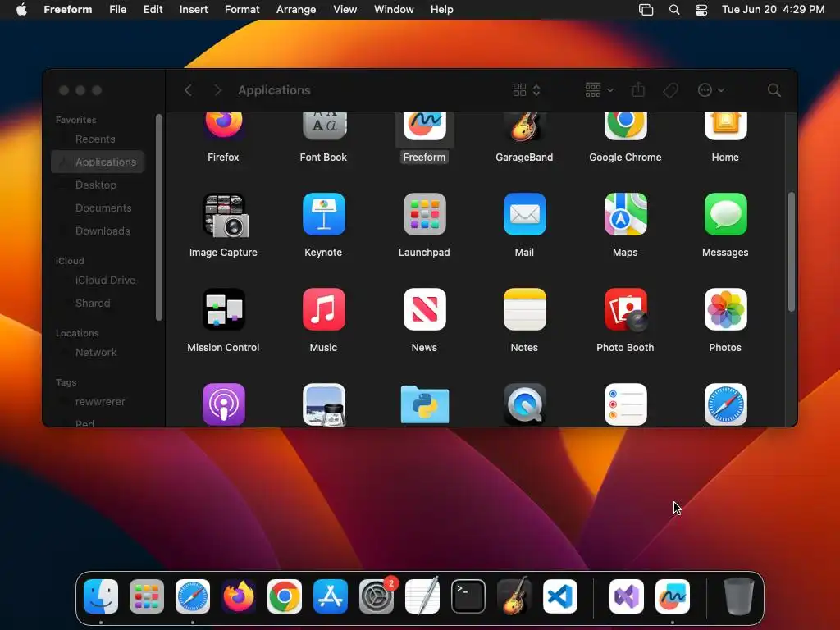Viewport: 840px width, 630px height.
Task: Select the rewwrerer tag
Action: 98,402
